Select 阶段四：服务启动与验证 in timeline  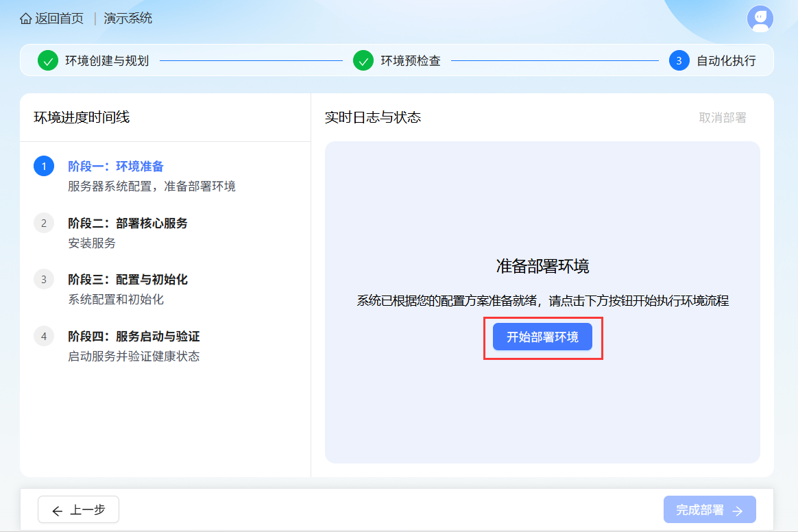(134, 337)
